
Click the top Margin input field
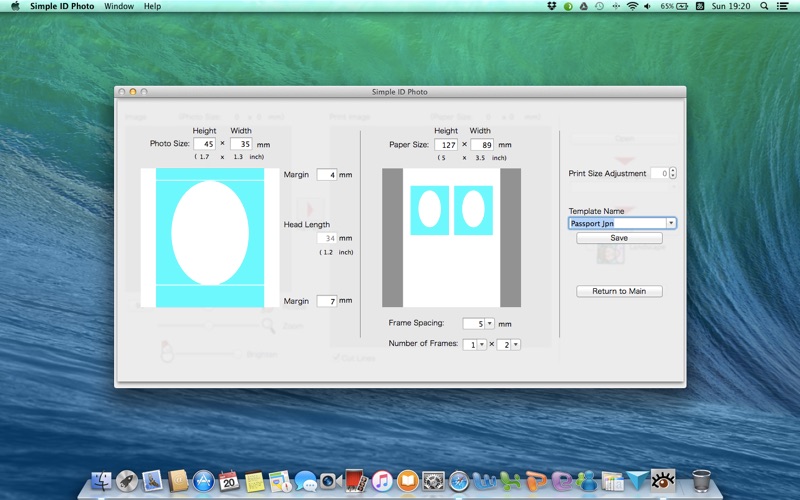326,175
